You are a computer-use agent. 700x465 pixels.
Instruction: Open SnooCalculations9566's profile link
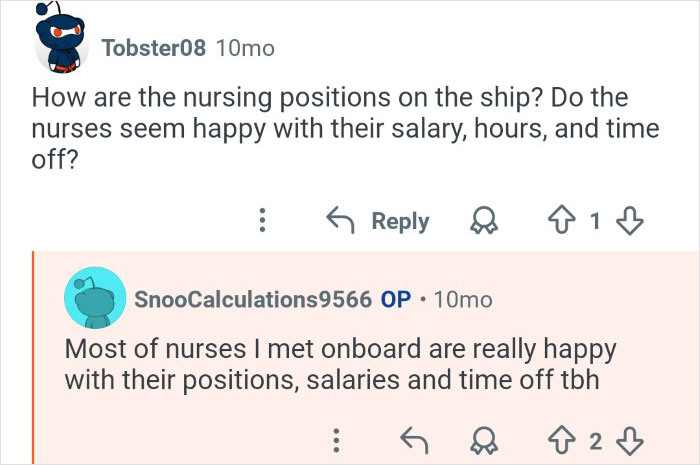[253, 299]
